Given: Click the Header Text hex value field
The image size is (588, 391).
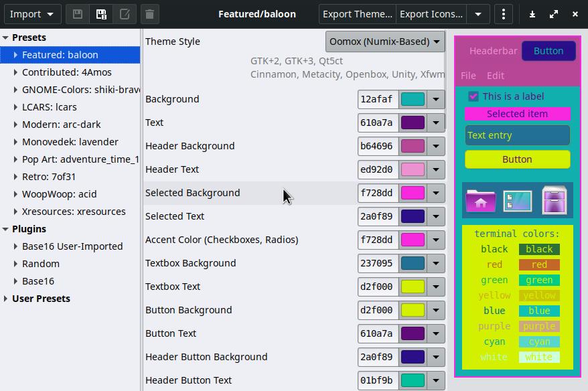Looking at the screenshot, I should click(x=377, y=169).
